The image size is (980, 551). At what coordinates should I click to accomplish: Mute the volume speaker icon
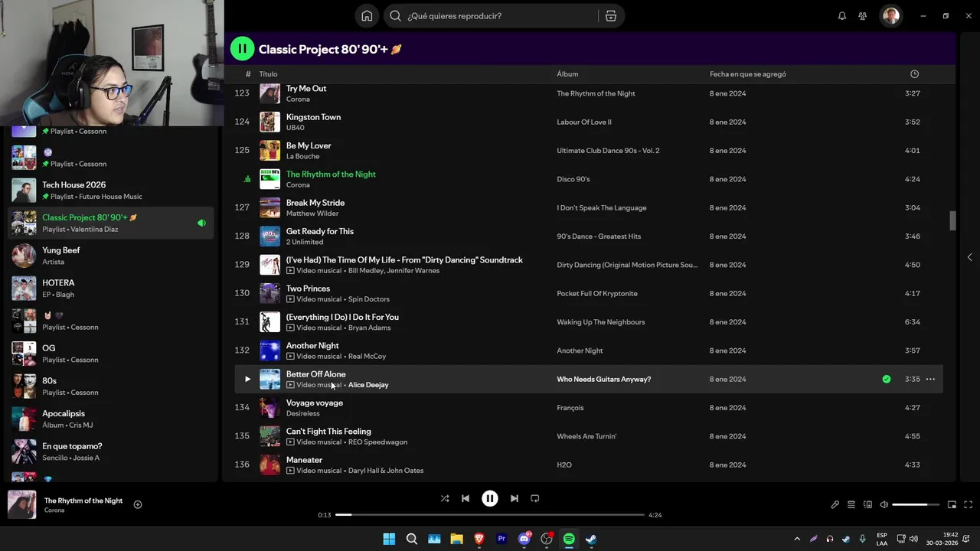pos(884,504)
